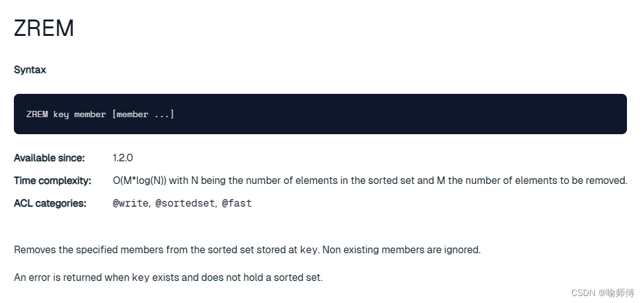Screen dimensions: 644x303
Task: Click the '[member ...]' optional argument text
Action: (x=143, y=115)
